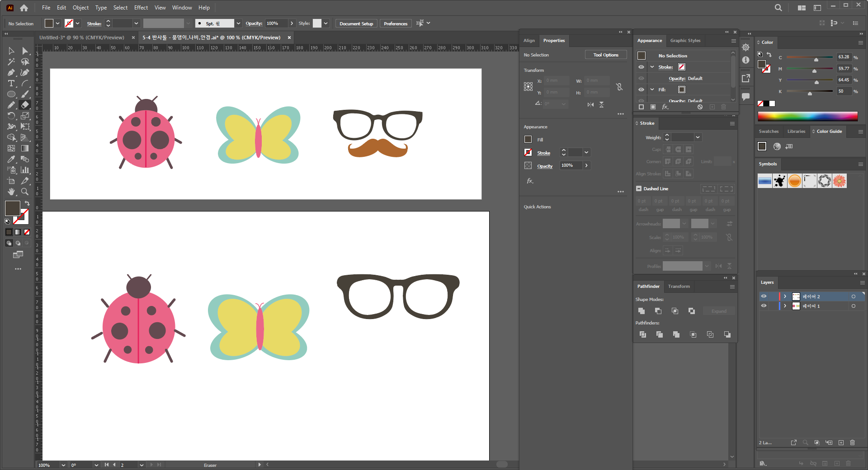Select the Scale tool
The height and width of the screenshot is (470, 868).
pos(25,116)
